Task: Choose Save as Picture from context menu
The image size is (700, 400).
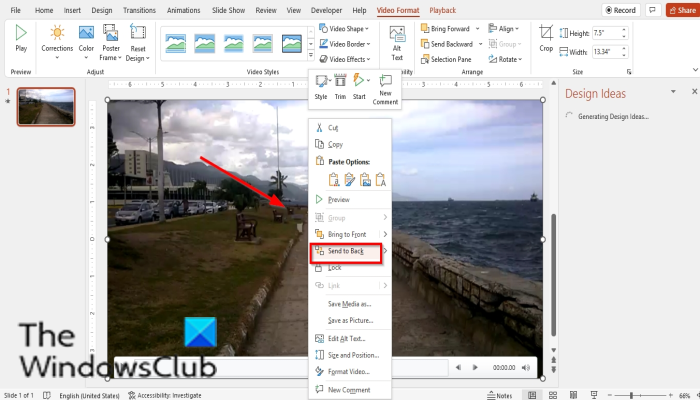Action: pos(350,320)
